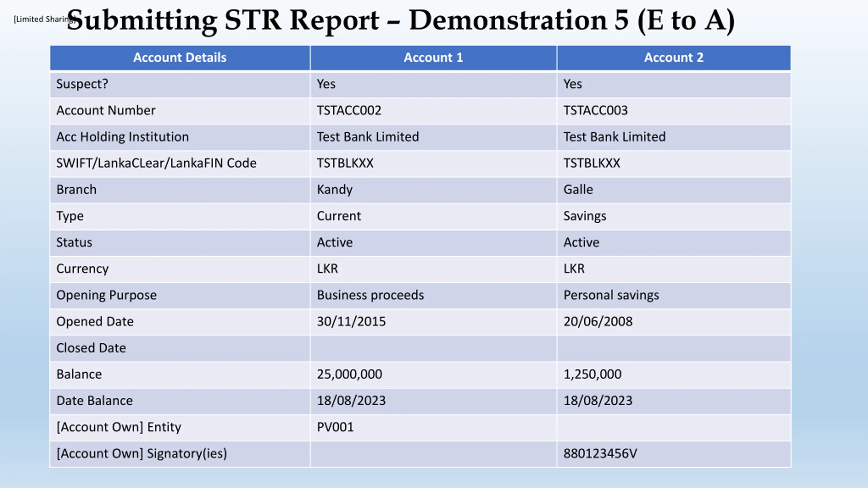Viewport: 868px width, 488px height.
Task: Click the '[Account Own] Entity' label
Action: pyautogui.click(x=119, y=428)
